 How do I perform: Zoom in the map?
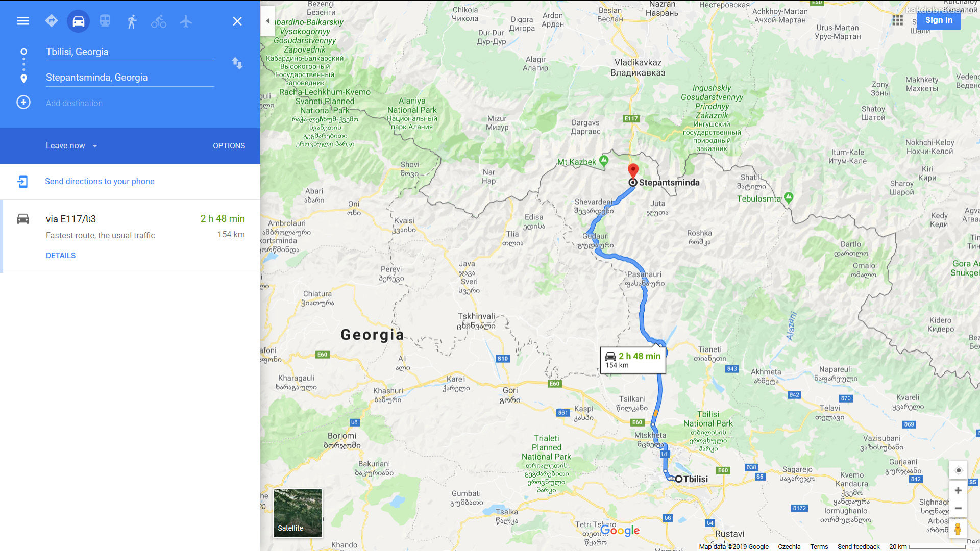coord(958,491)
